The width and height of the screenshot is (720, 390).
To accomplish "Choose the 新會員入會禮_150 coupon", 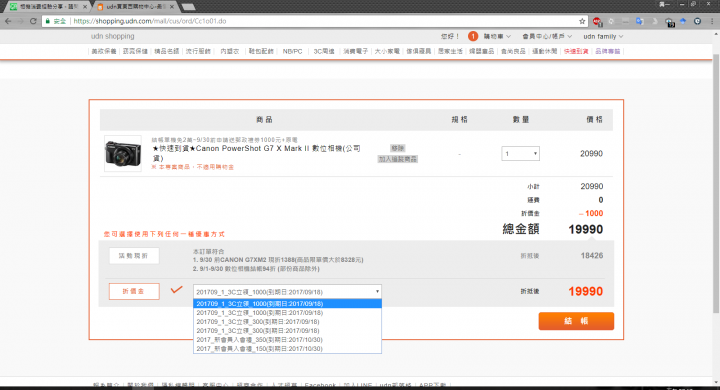I will [287, 349].
